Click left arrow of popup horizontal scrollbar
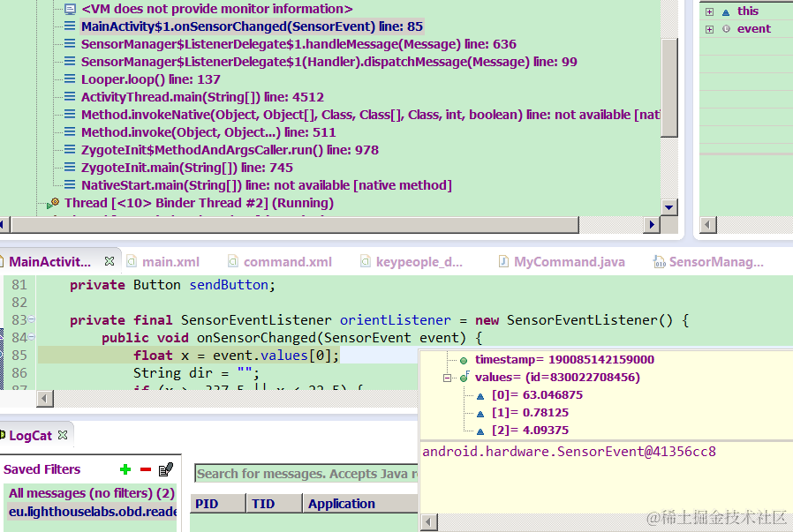The width and height of the screenshot is (793, 532). [x=429, y=522]
